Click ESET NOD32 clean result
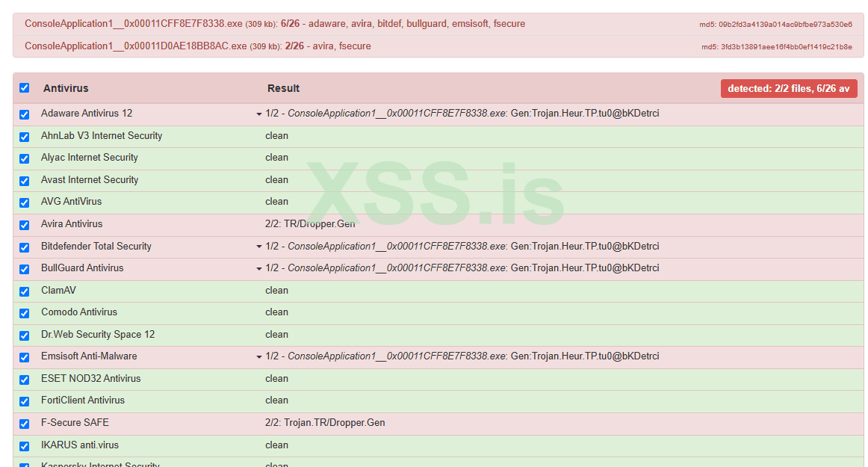Screen dimensions: 868x467 (x=277, y=378)
